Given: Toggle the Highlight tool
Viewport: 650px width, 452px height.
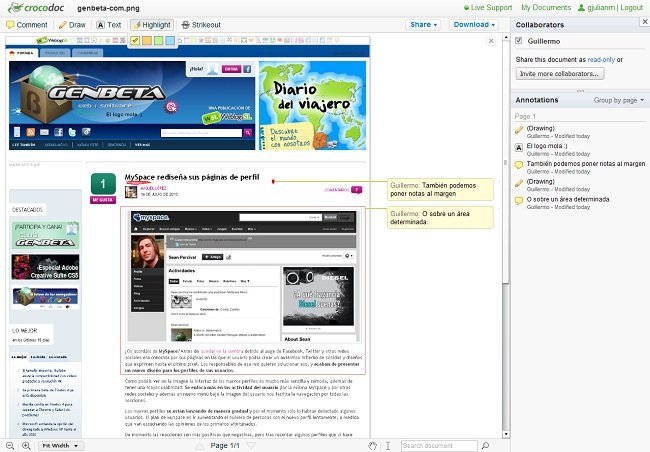Looking at the screenshot, I should coord(152,25).
